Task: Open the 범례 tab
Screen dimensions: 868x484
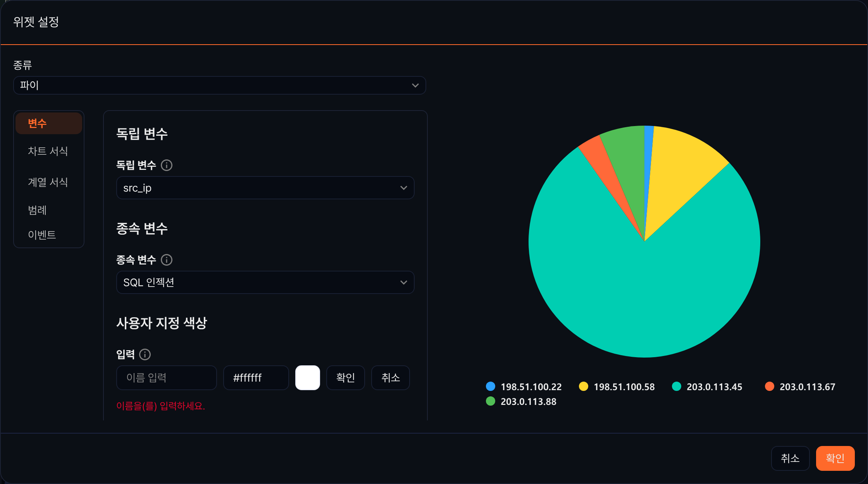Action: click(x=49, y=210)
